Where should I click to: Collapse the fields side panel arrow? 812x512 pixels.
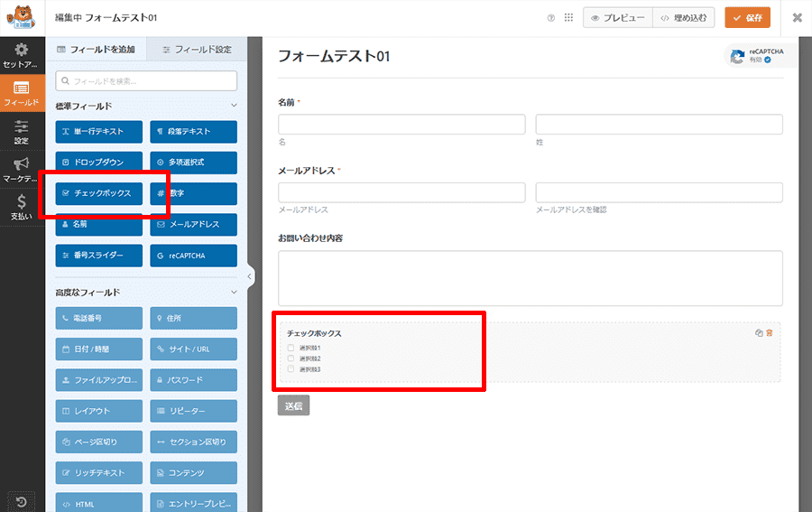tap(249, 276)
